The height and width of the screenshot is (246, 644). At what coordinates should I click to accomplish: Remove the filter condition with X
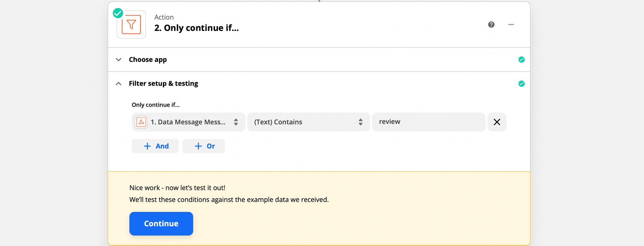click(497, 122)
